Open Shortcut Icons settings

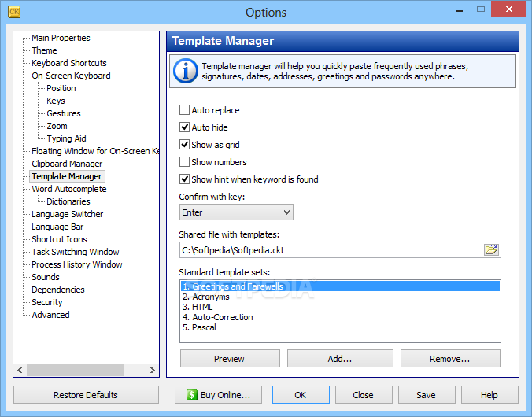click(59, 239)
